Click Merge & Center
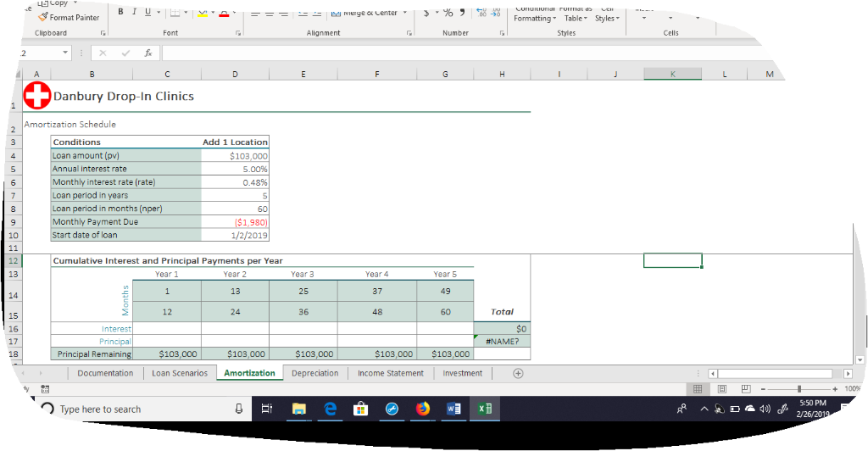 [x=364, y=13]
